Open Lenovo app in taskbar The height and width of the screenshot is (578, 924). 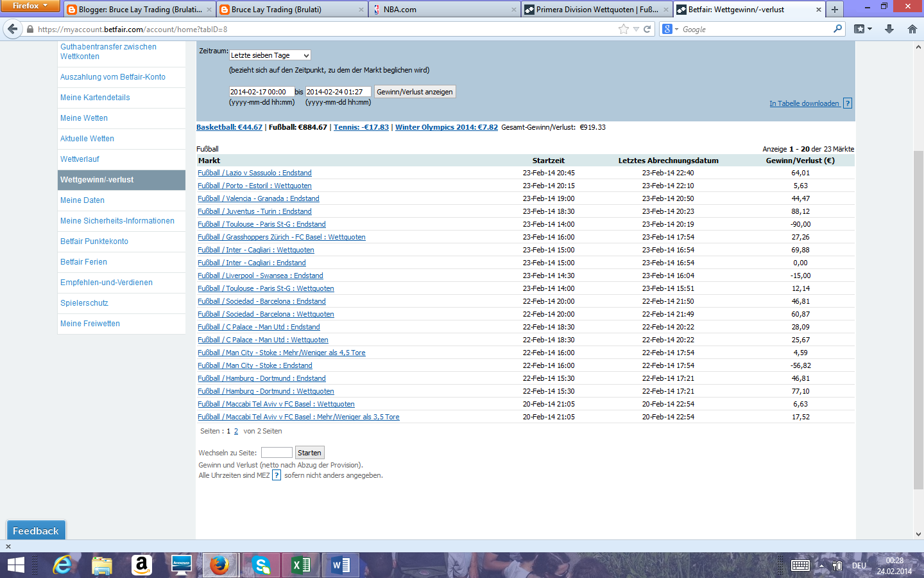[182, 565]
